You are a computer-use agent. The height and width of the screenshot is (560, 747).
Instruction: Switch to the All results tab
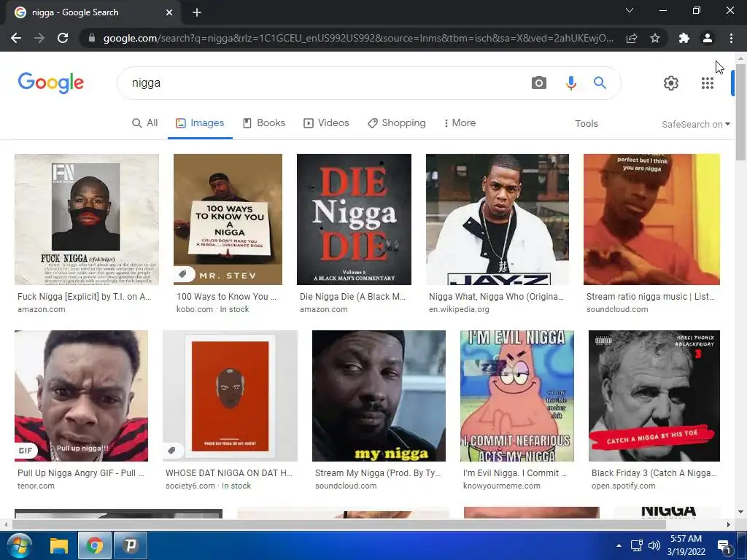[x=144, y=122]
